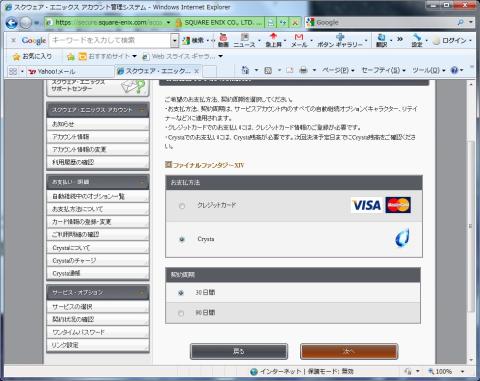Screen dimensions: 480x381
Task: Open 自動継続中のオプション一覧 sidebar link
Action: pyautogui.click(x=98, y=196)
